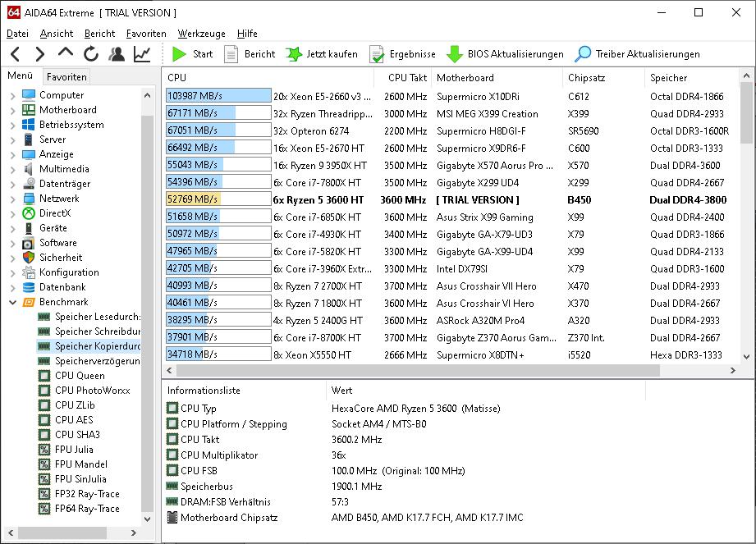Click the up arrow navigation icon
The image size is (756, 544).
click(66, 53)
